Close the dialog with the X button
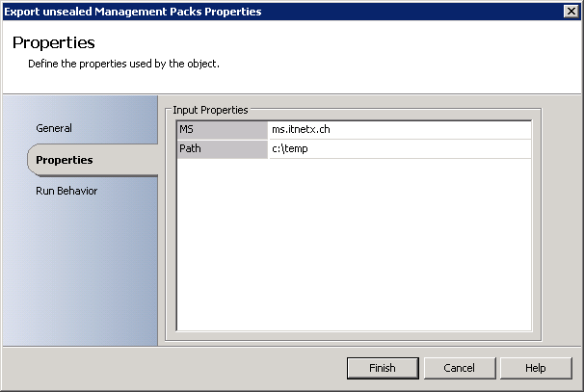The height and width of the screenshot is (392, 584). tap(571, 12)
